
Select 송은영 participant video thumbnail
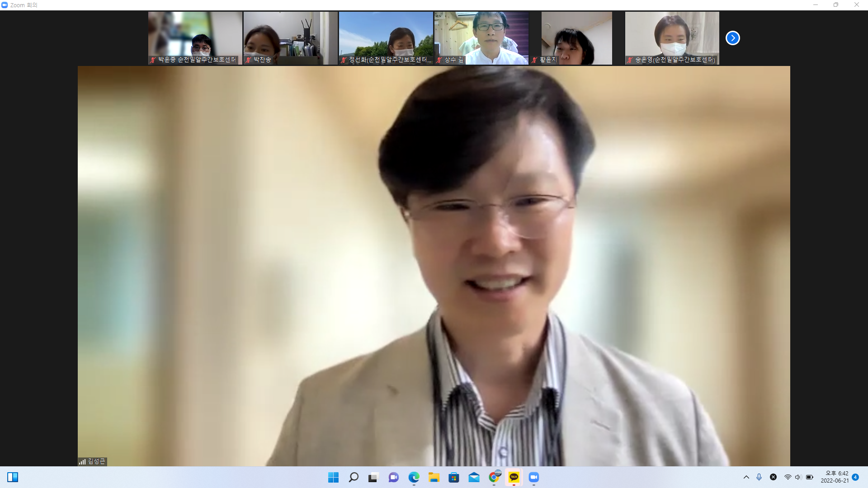click(672, 38)
